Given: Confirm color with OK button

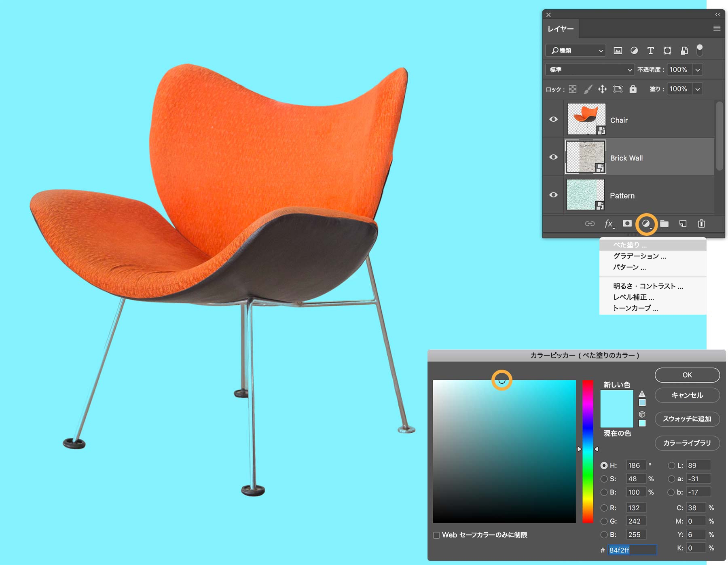Looking at the screenshot, I should (687, 375).
